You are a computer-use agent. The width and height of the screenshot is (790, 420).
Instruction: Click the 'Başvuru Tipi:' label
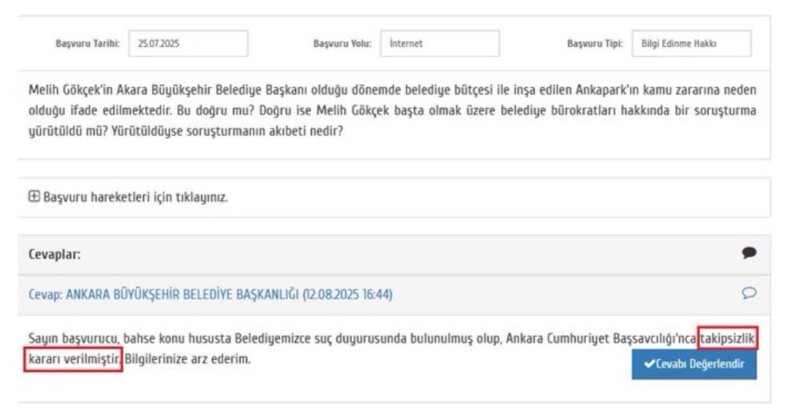point(595,44)
